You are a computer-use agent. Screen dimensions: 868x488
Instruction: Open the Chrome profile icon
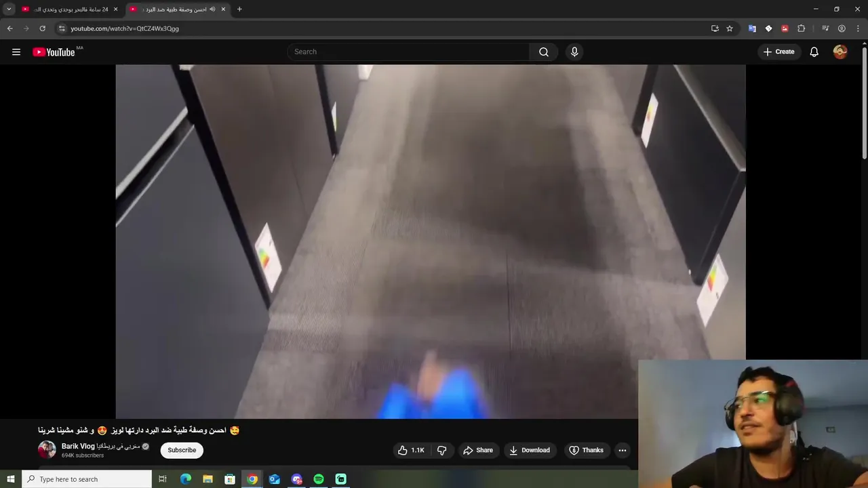[842, 28]
